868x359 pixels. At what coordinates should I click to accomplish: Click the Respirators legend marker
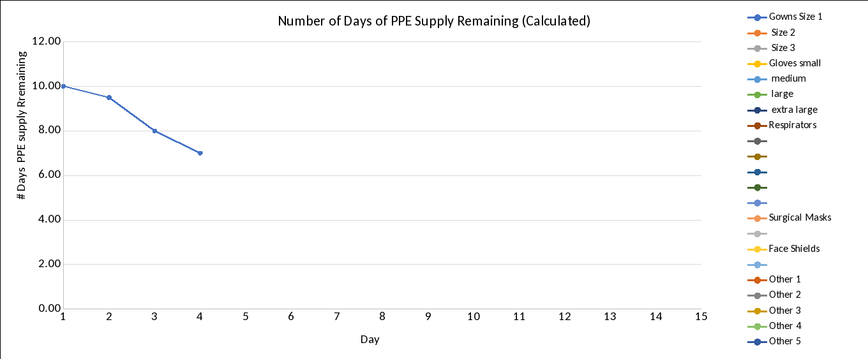coord(757,126)
